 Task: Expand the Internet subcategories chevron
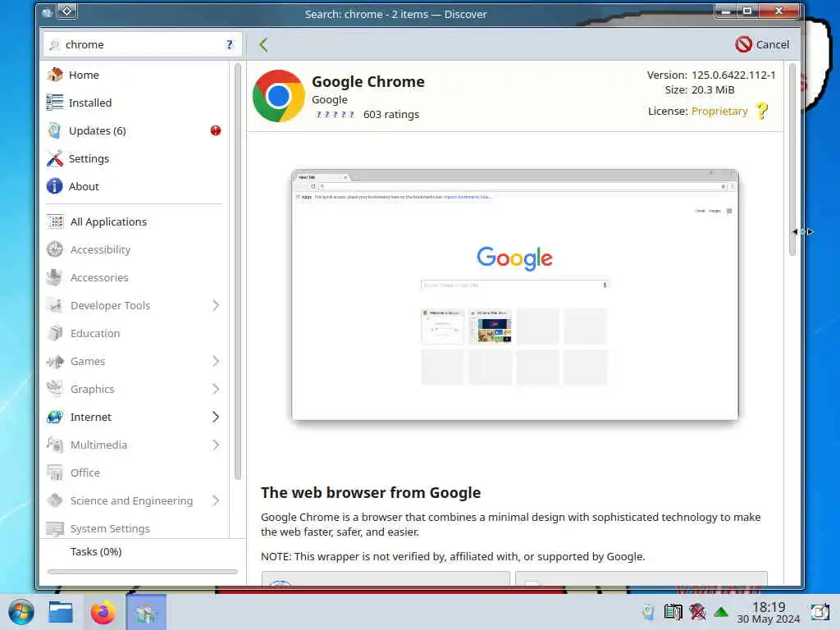(x=216, y=416)
